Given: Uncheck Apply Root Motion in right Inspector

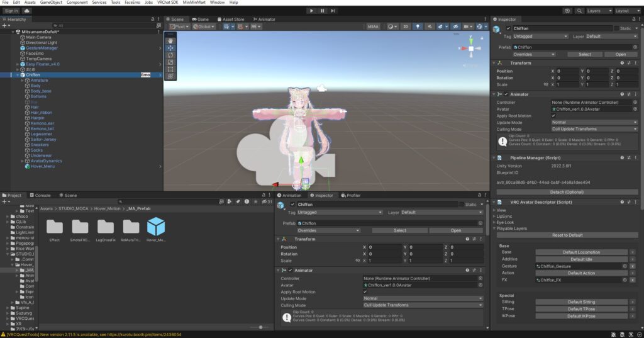Looking at the screenshot, I should click(553, 116).
